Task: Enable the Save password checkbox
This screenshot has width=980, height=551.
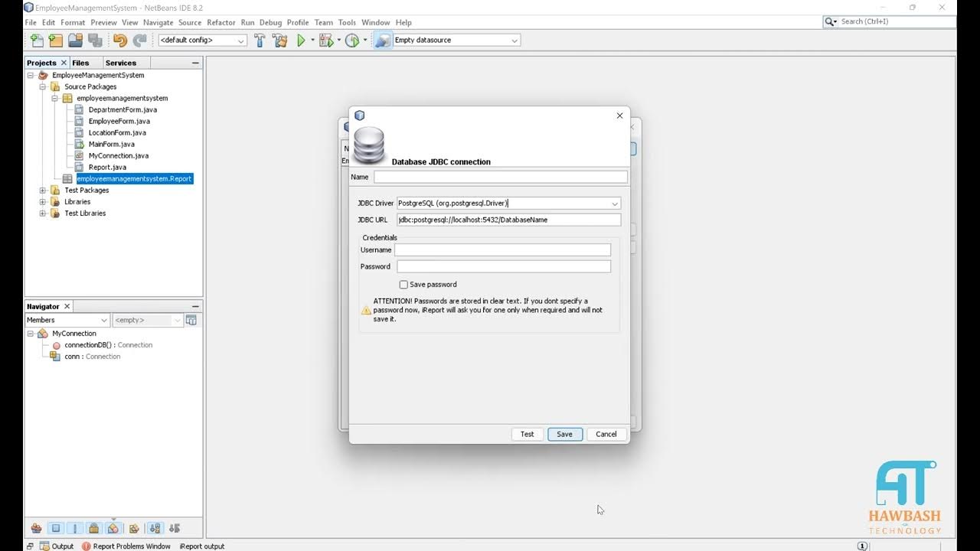Action: (403, 285)
